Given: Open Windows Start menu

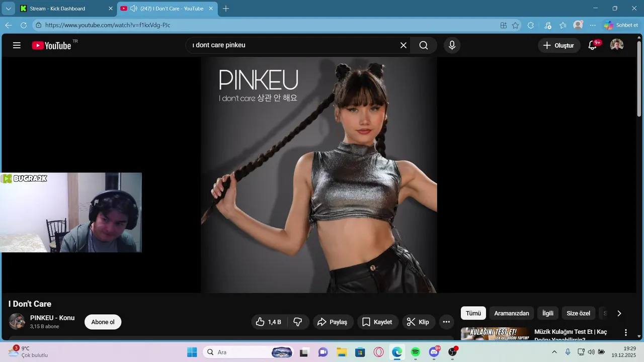Looking at the screenshot, I should coord(192,352).
